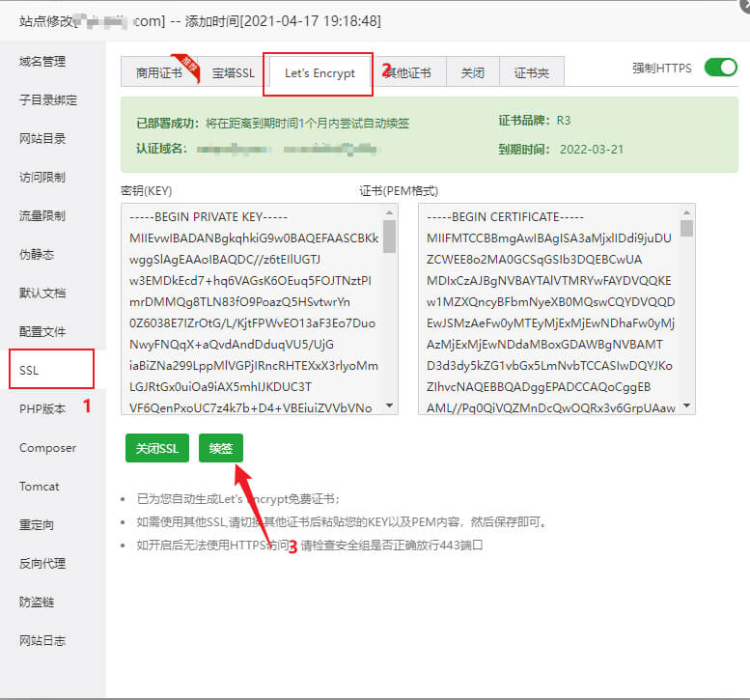
Task: Click the 关闭SSL button
Action: tap(156, 449)
